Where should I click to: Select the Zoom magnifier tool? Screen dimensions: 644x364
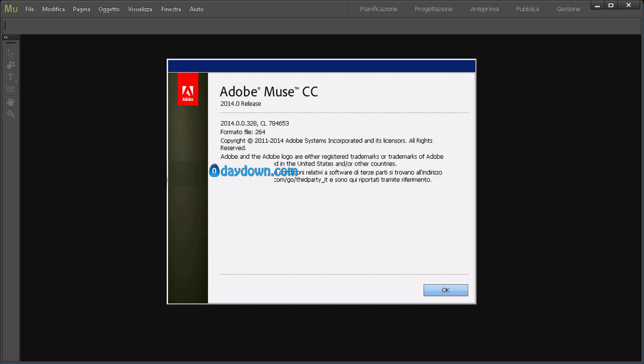10,114
